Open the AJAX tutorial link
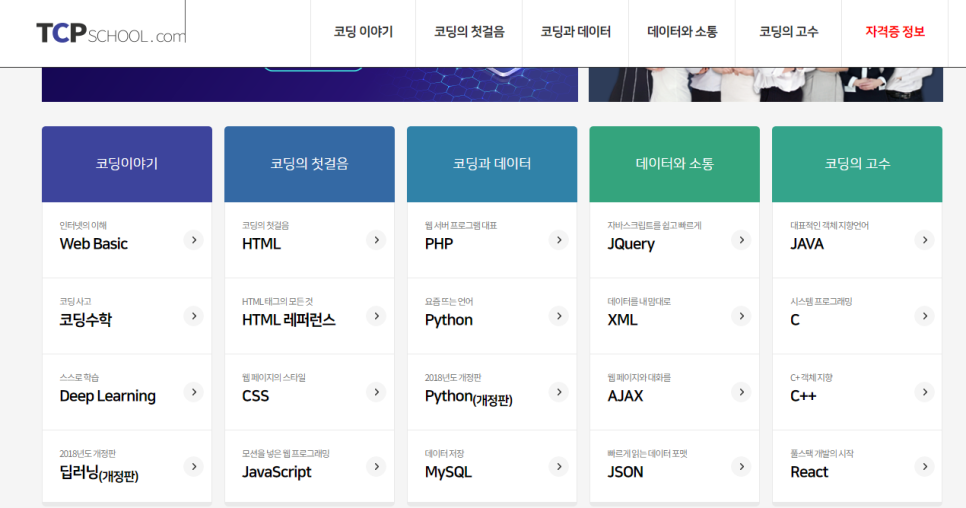 pos(625,396)
